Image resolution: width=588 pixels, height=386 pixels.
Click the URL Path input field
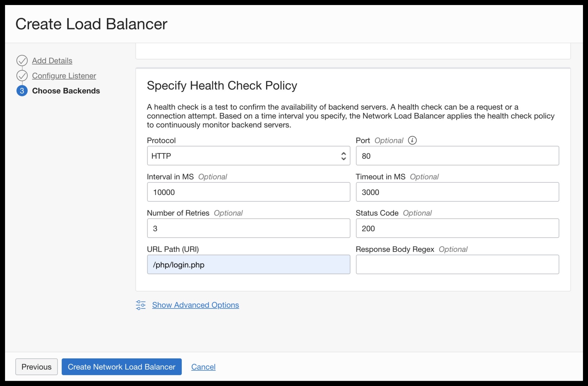tap(248, 264)
